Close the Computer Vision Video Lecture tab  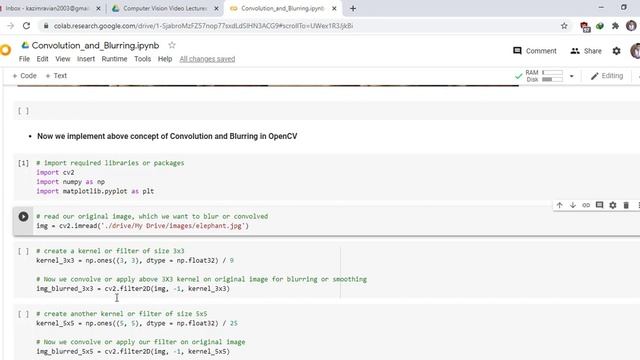click(216, 8)
